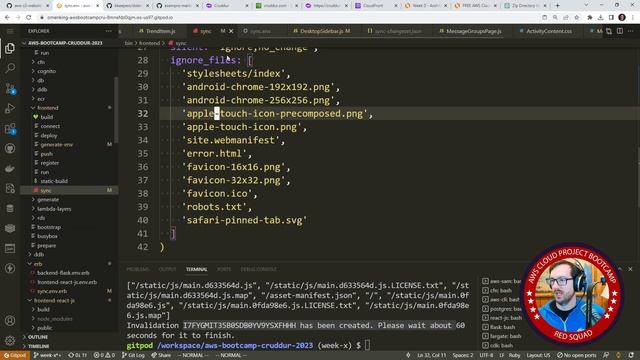Open the Explorer view in activity bar
The width and height of the screenshot is (640, 360).
[10, 48]
